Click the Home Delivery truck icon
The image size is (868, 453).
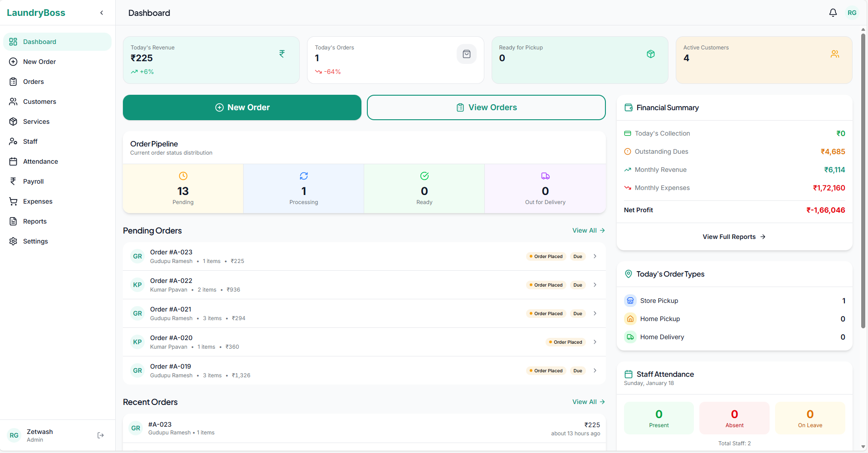point(630,337)
